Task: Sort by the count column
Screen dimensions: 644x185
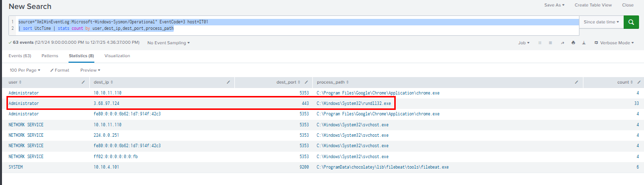Action: (625, 82)
